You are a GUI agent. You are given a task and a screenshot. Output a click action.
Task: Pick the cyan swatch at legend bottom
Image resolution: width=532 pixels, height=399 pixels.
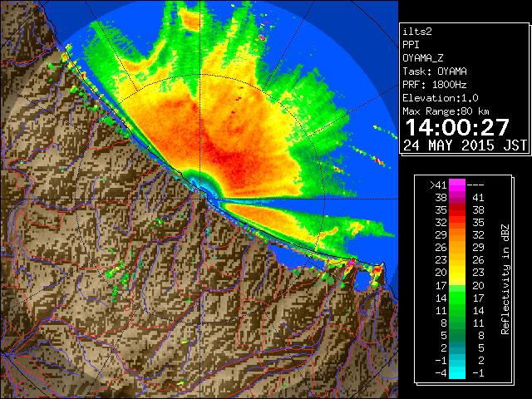click(457, 373)
